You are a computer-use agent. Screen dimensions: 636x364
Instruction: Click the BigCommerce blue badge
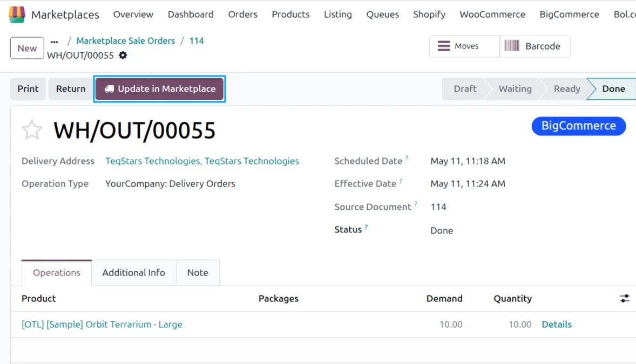(x=578, y=126)
